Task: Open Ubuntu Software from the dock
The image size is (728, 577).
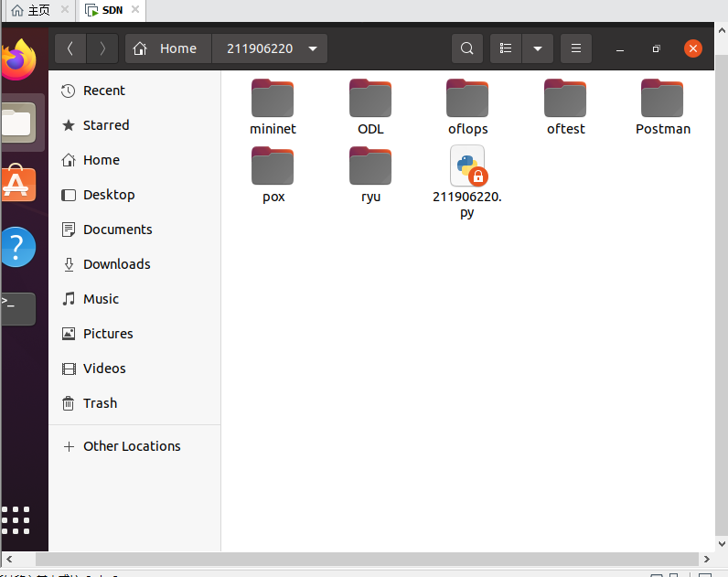Action: [18, 185]
